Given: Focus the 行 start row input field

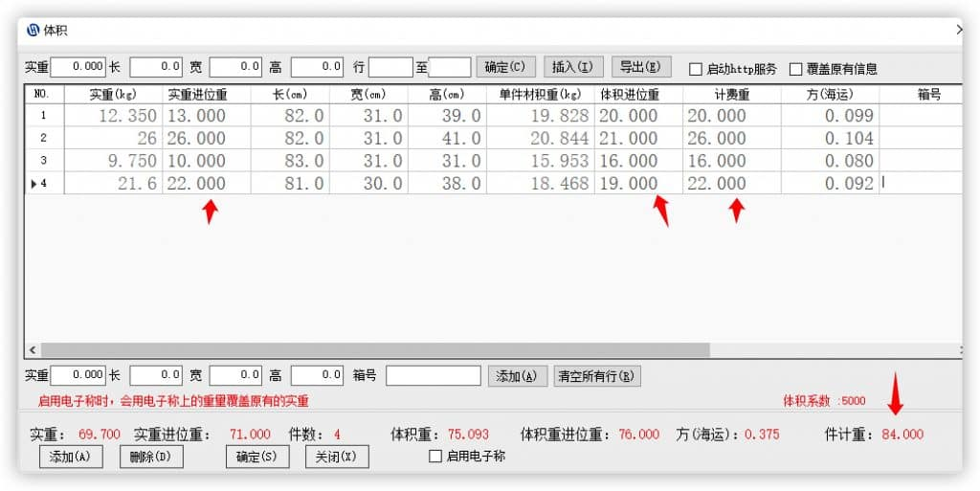Looking at the screenshot, I should [x=390, y=67].
